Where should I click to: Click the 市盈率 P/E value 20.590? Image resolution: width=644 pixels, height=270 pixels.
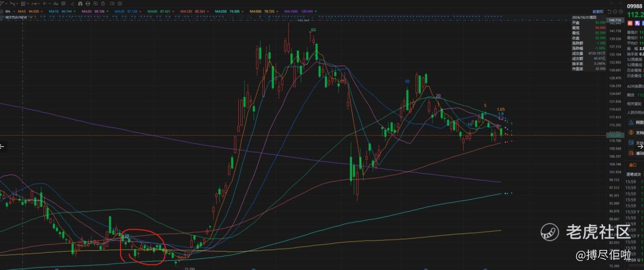pos(600,69)
